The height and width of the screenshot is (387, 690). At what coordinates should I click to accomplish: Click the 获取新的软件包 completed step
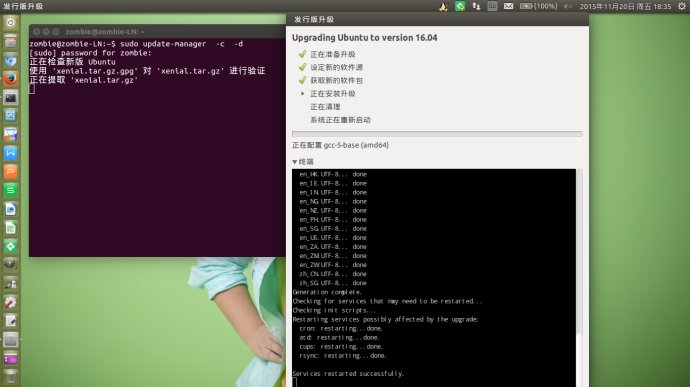[x=337, y=81]
